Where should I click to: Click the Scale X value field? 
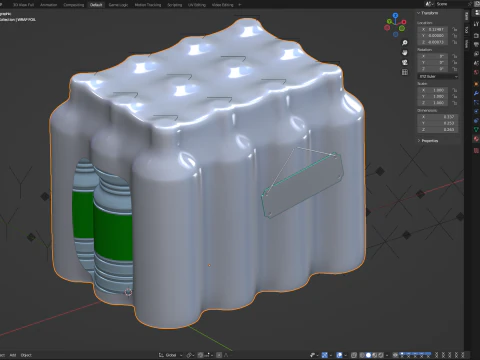pyautogui.click(x=433, y=90)
